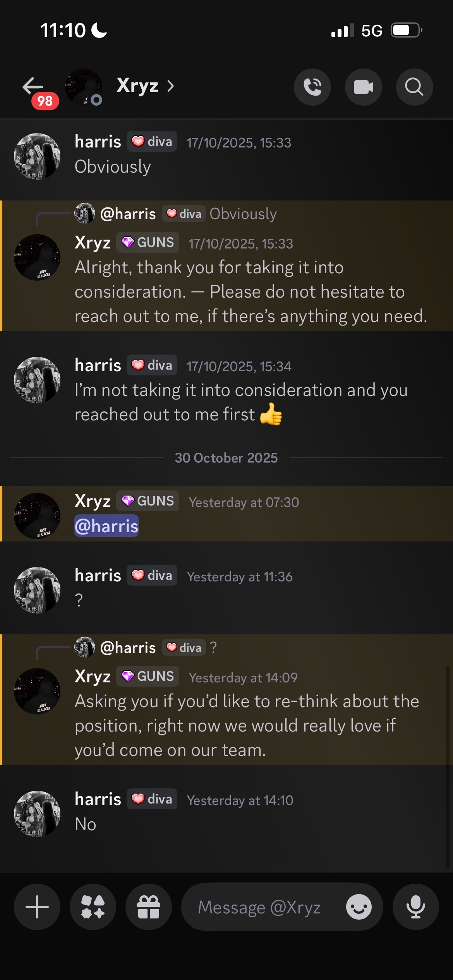
Task: Open the search messages icon
Action: coord(414,87)
